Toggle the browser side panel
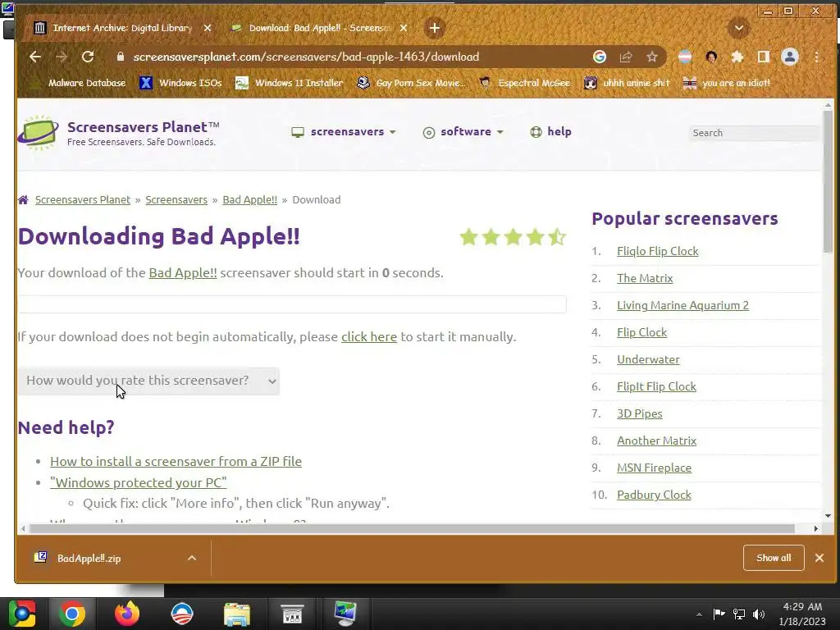The width and height of the screenshot is (840, 630). tap(764, 57)
